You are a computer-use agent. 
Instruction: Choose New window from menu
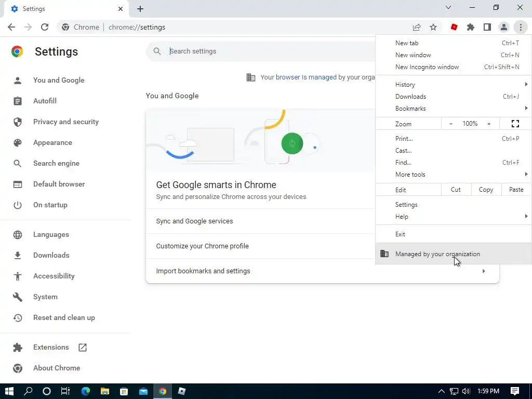point(454,55)
